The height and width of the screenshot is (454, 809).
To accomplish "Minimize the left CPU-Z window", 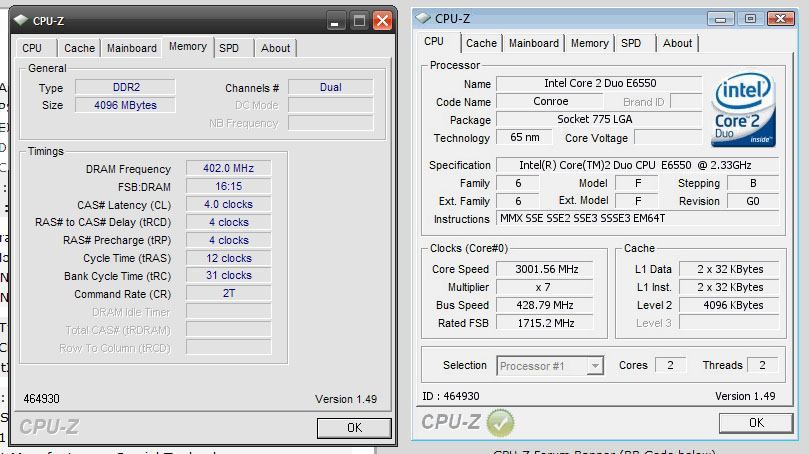I will (335, 21).
